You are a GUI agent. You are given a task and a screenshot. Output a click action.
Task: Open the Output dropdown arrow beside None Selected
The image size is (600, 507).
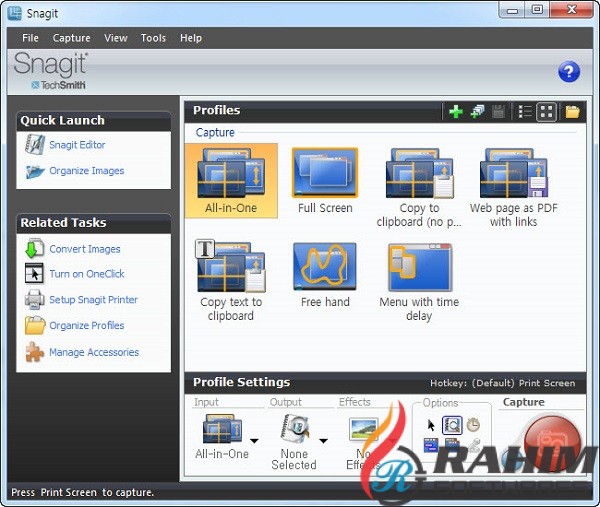[323, 441]
